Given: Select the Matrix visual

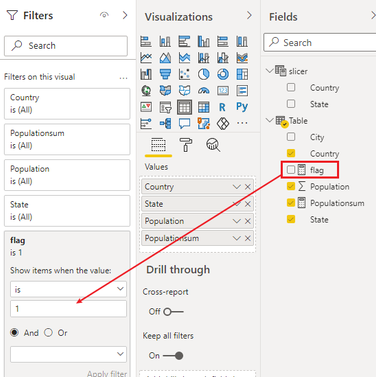Looking at the screenshot, I should (x=204, y=107).
